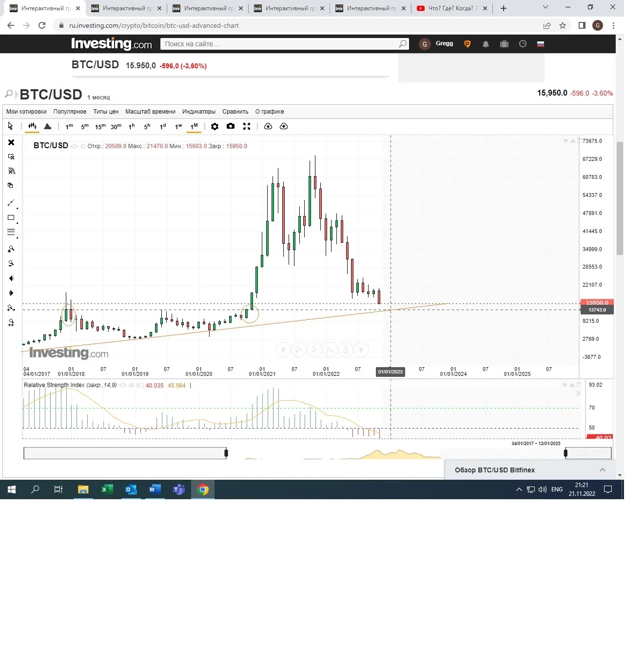Image resolution: width=644 pixels, height=664 pixels.
Task: Zoom out with the magnifier minus tool
Action: 11,264
